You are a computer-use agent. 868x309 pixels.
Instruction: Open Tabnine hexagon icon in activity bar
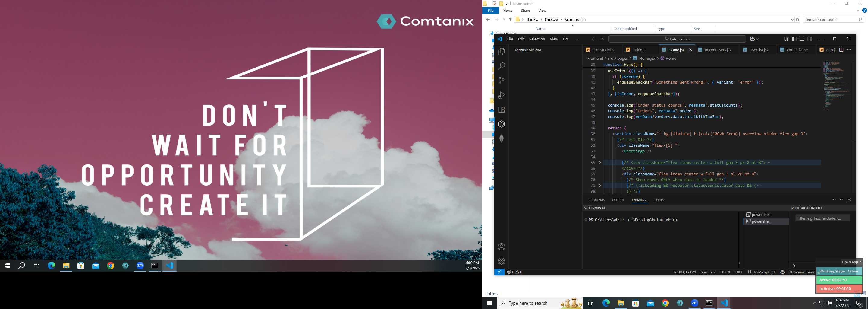click(x=502, y=124)
